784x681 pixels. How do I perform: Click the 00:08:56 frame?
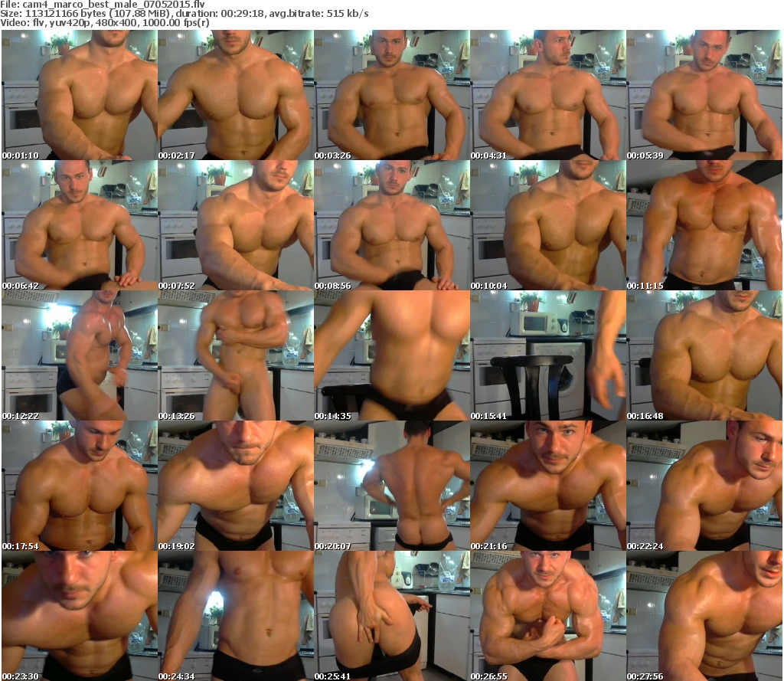click(392, 225)
